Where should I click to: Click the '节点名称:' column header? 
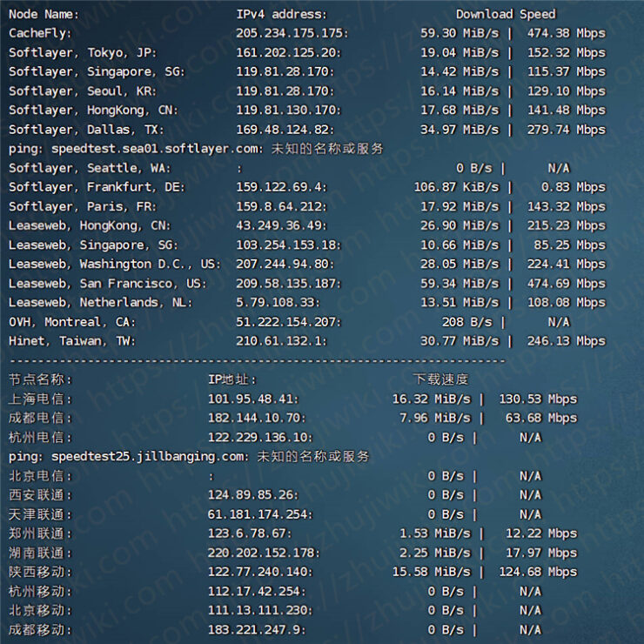tap(40, 379)
